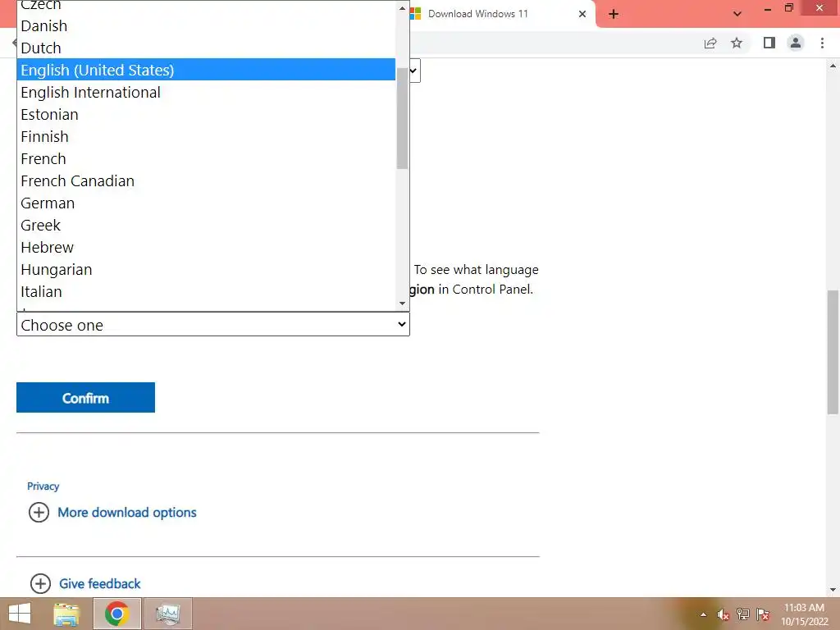Select Finnish in the dropdown list
840x630 pixels.
206,137
